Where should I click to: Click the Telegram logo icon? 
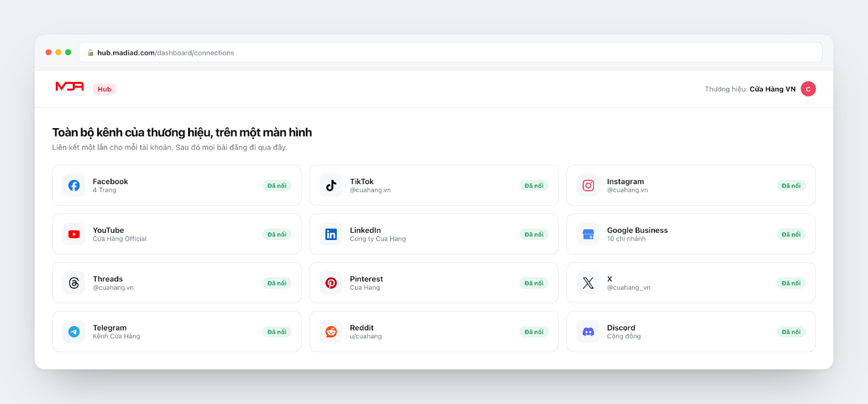[x=74, y=332]
